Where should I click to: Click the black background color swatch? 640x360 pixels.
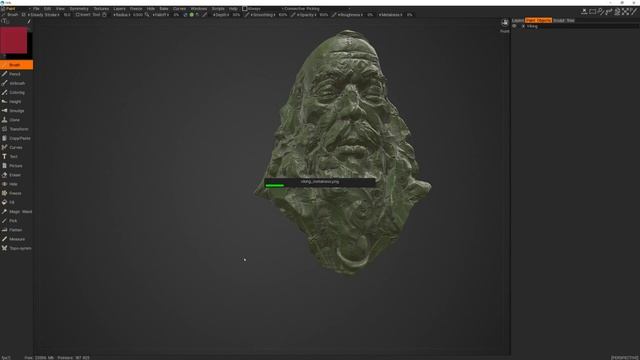click(x=29, y=45)
